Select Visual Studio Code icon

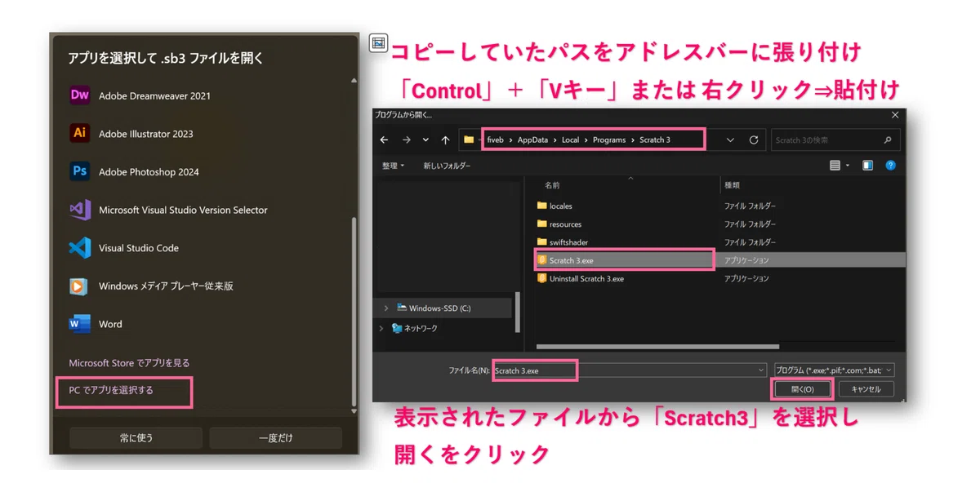79,248
